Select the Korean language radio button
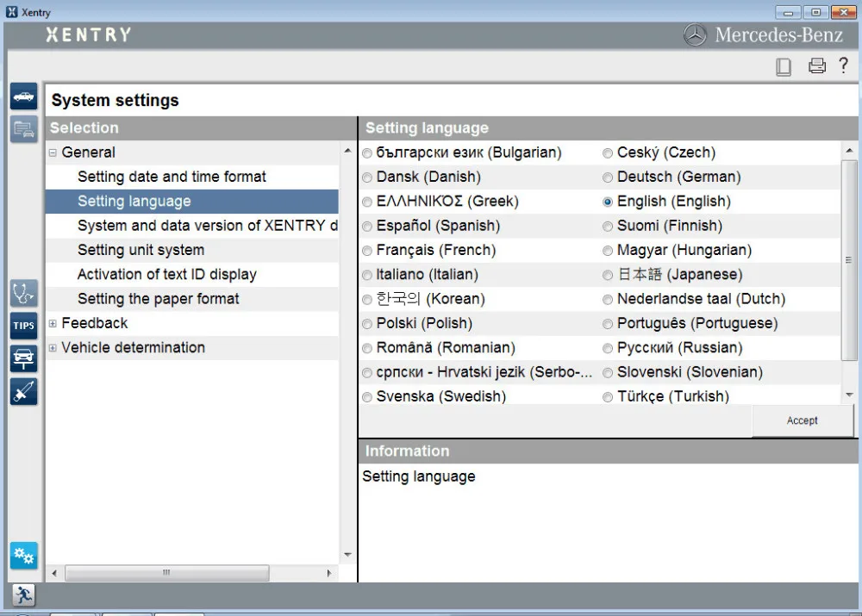This screenshot has height=616, width=862. pos(367,300)
